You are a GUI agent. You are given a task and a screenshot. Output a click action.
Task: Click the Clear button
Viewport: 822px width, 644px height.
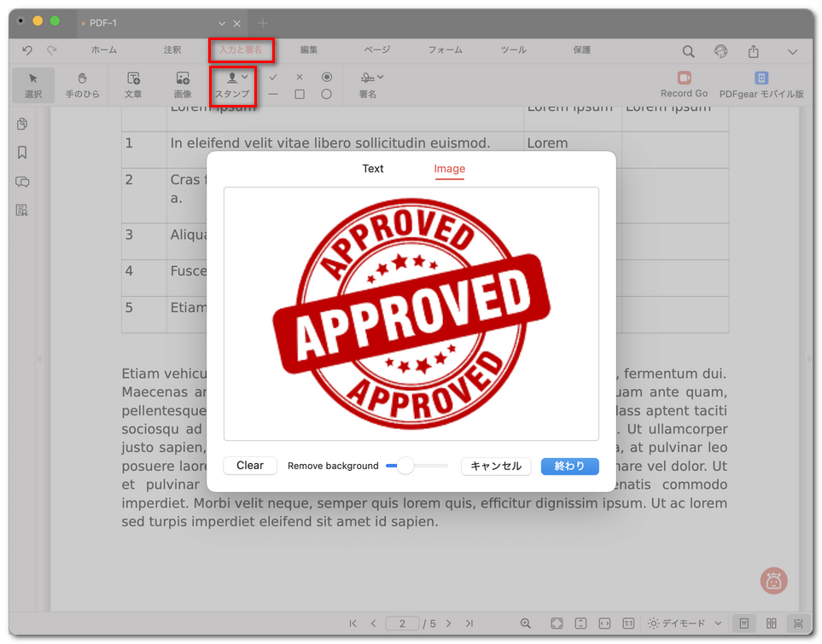pos(250,466)
